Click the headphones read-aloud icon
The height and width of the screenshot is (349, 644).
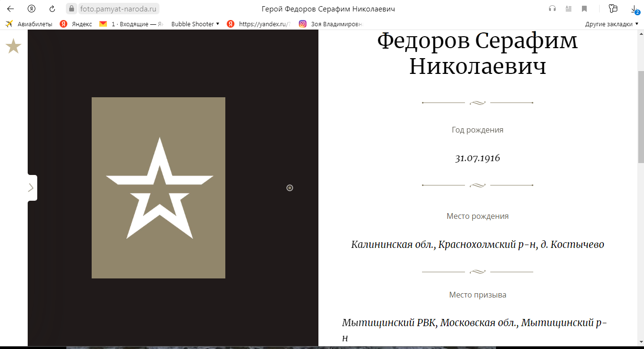click(552, 9)
